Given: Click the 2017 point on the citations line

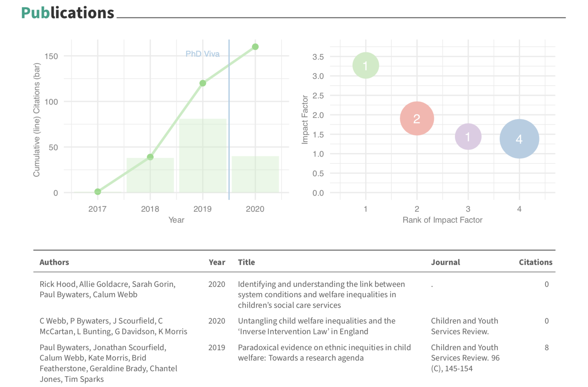Looking at the screenshot, I should pos(98,192).
